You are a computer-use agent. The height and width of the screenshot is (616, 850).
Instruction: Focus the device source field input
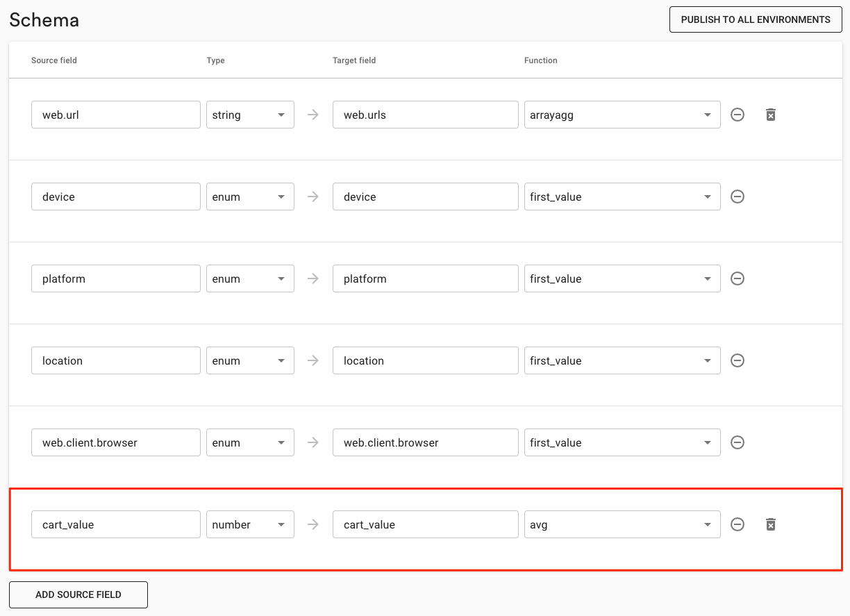[116, 197]
